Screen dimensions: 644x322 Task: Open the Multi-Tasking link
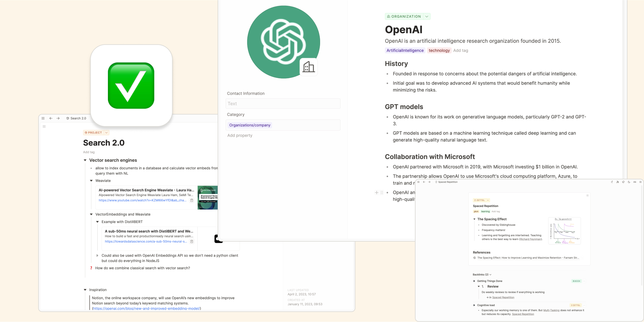[551, 310]
